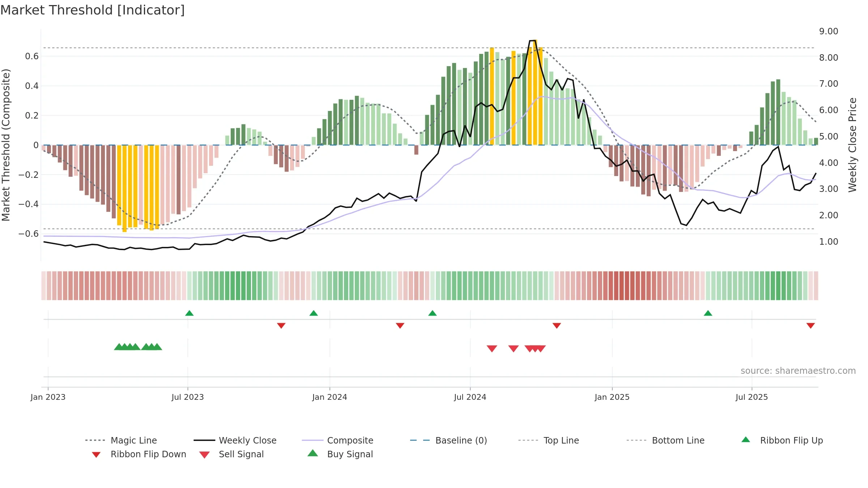Screen dimensions: 868x488
Task: Click the ribbon flip up marker near Jul 2023
Action: click(x=189, y=313)
